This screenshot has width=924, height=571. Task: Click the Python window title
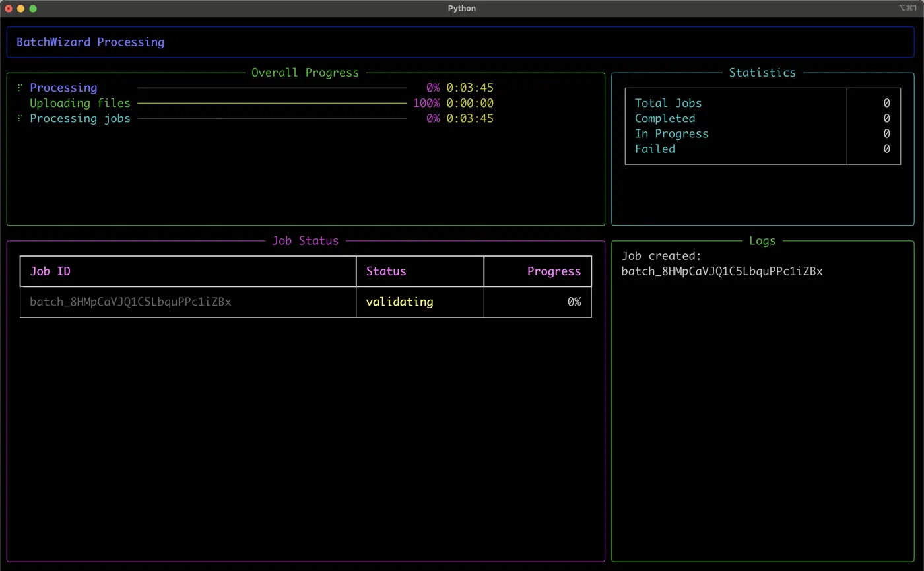point(461,9)
